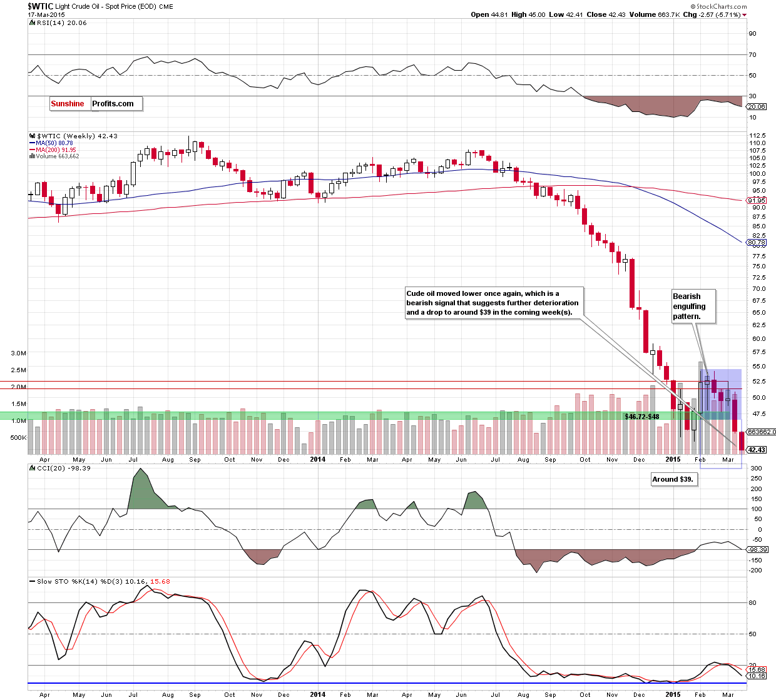Click the Low 42.41 value
Screen dimensions: 776x700
point(566,14)
